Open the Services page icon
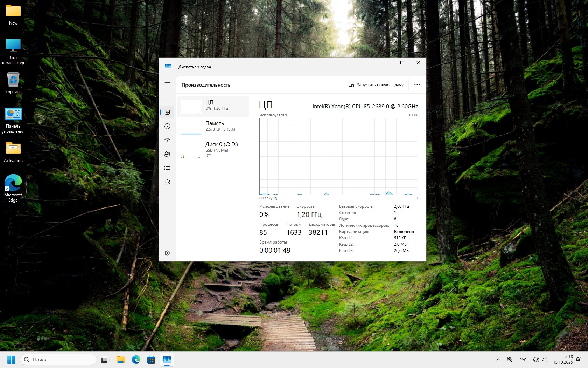The height and width of the screenshot is (368, 588). click(167, 182)
